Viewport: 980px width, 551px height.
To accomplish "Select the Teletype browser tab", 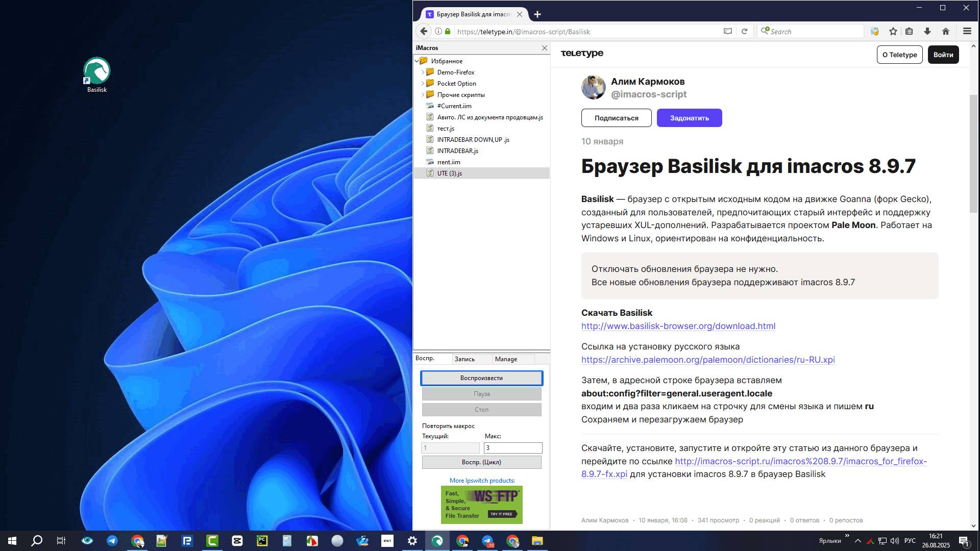I will coord(474,14).
